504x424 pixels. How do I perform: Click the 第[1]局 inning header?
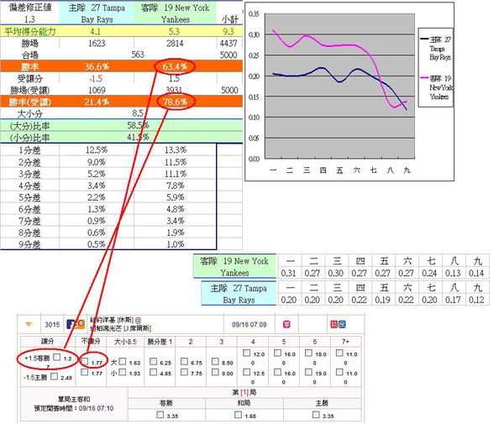point(244,392)
